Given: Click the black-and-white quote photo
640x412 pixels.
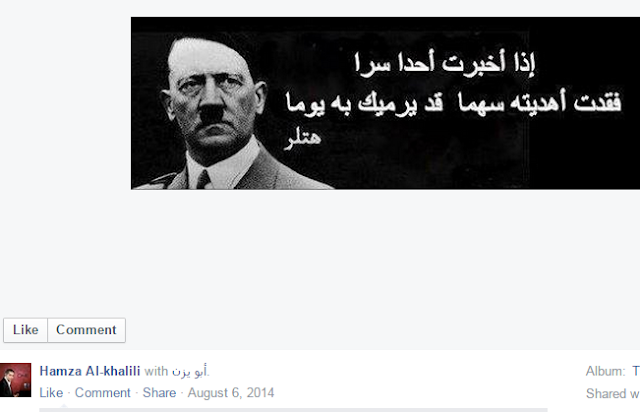Looking at the screenshot, I should click(x=385, y=103).
